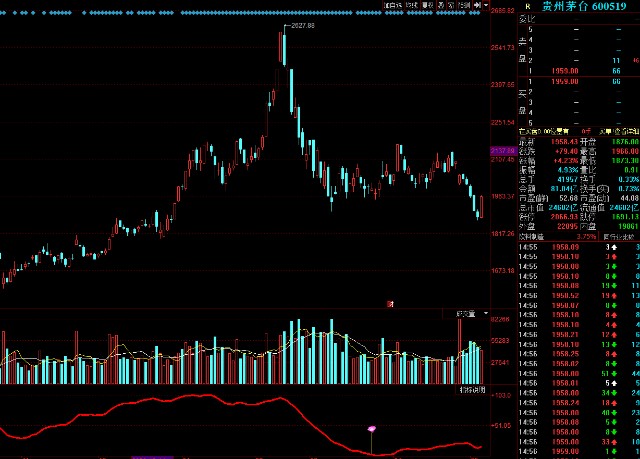Open the 指标说明 indicator description

point(470,389)
